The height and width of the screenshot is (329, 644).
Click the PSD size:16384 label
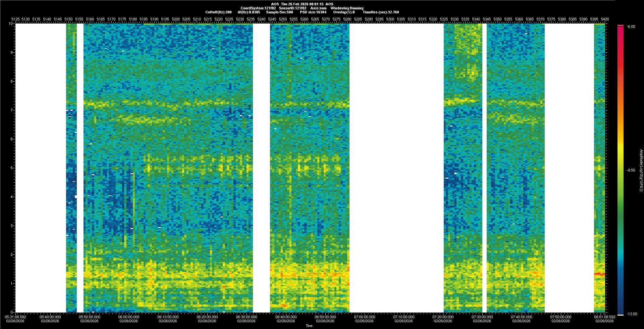(313, 12)
